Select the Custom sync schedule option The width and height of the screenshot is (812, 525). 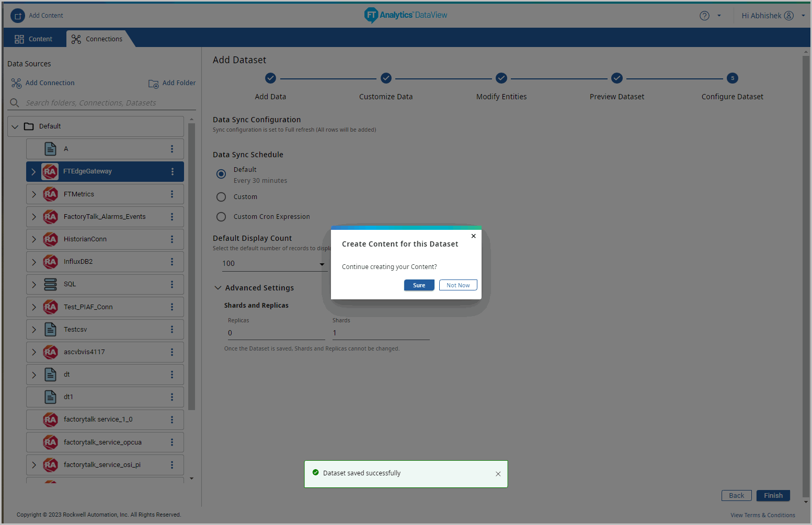221,197
